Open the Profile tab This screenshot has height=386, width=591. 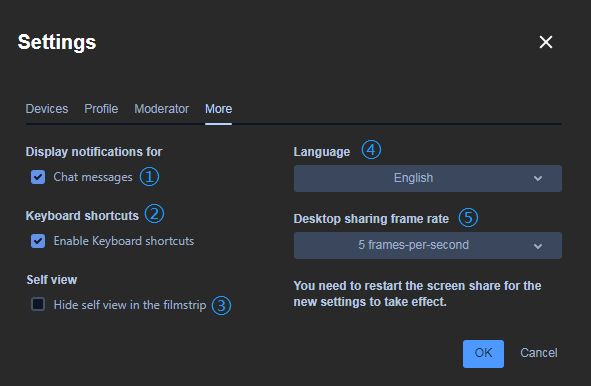pyautogui.click(x=101, y=109)
